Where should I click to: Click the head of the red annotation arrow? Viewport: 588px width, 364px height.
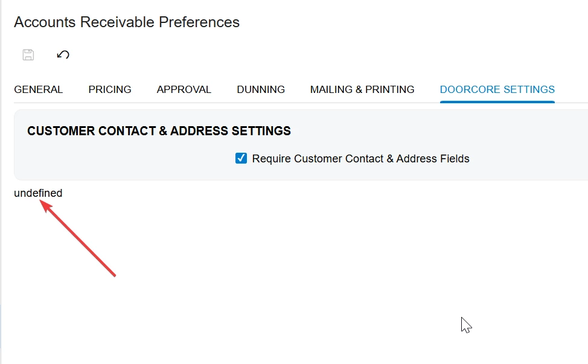(45, 205)
